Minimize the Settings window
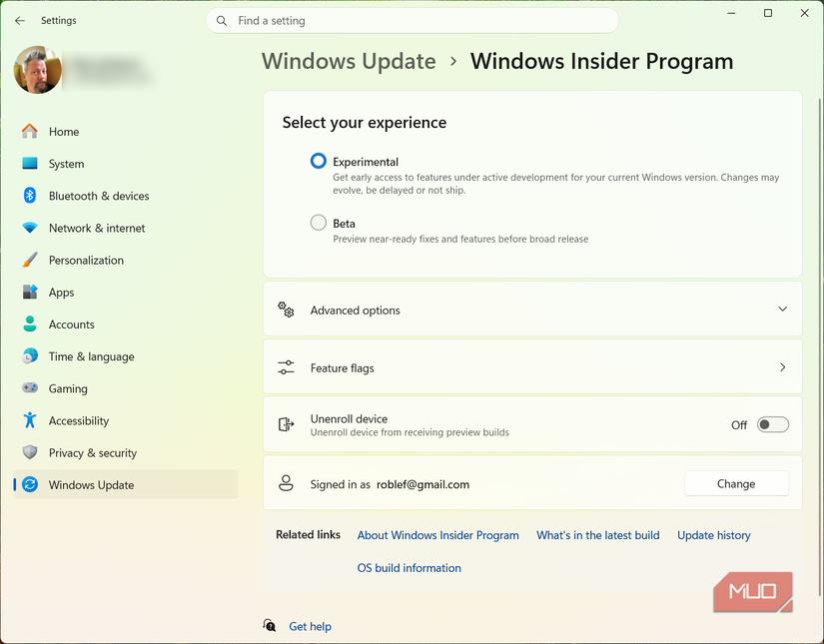The height and width of the screenshot is (644, 824). (x=731, y=13)
